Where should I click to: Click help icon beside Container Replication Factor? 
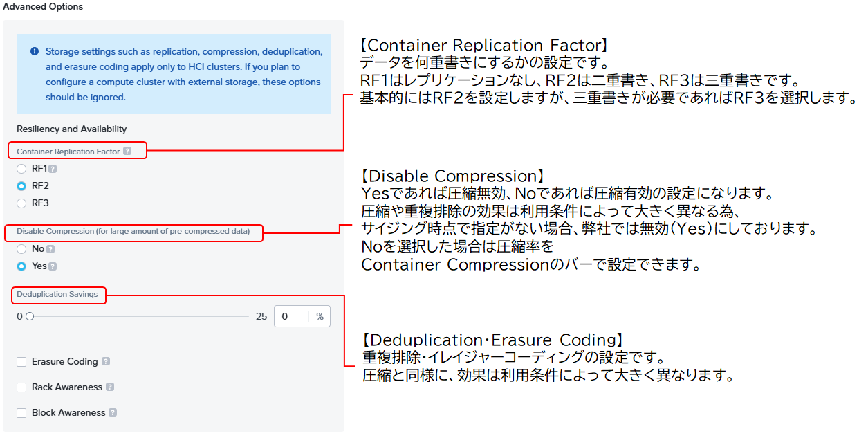127,151
